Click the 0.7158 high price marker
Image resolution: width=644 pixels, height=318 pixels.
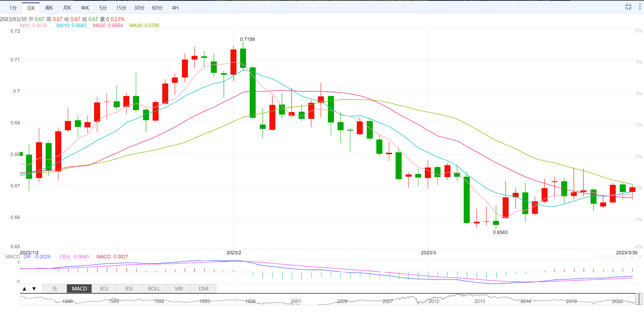pos(247,39)
